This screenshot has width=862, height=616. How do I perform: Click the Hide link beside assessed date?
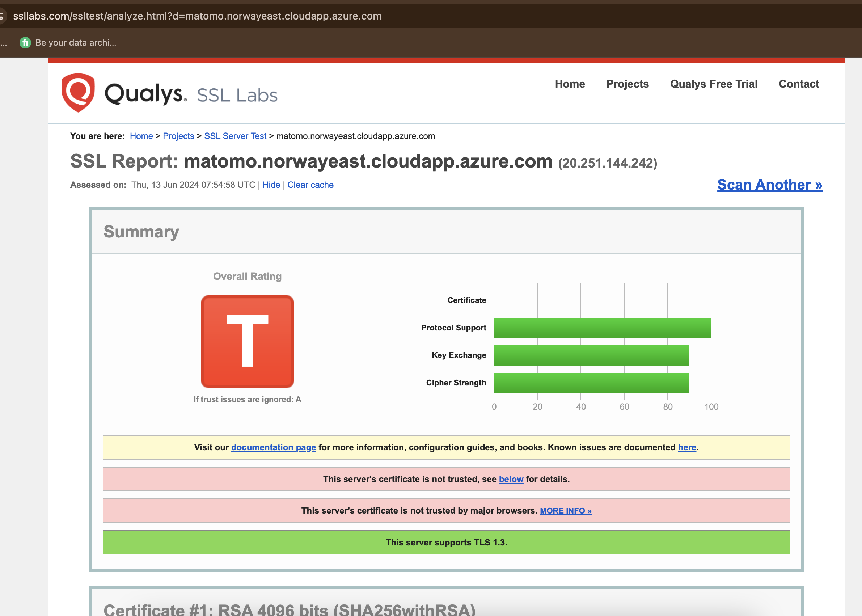[271, 185]
